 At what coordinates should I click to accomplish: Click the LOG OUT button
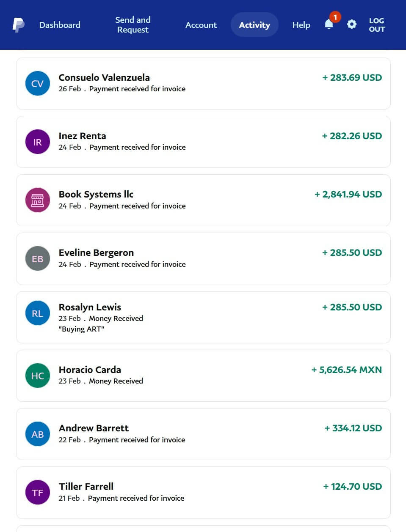click(376, 25)
